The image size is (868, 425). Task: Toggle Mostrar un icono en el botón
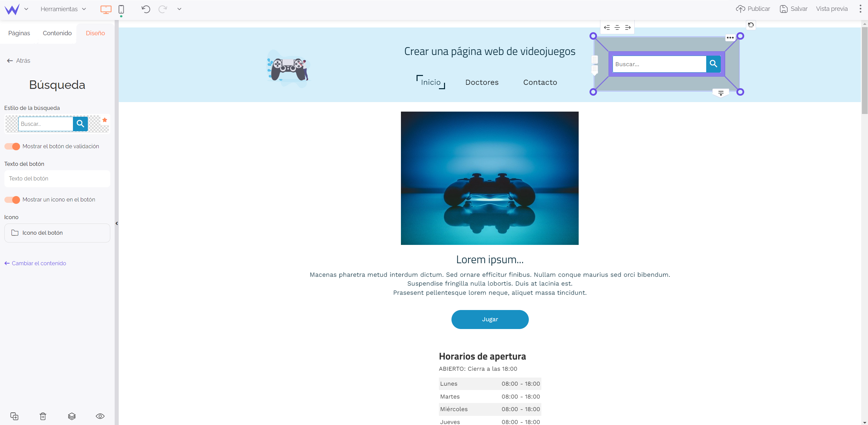pyautogui.click(x=12, y=199)
